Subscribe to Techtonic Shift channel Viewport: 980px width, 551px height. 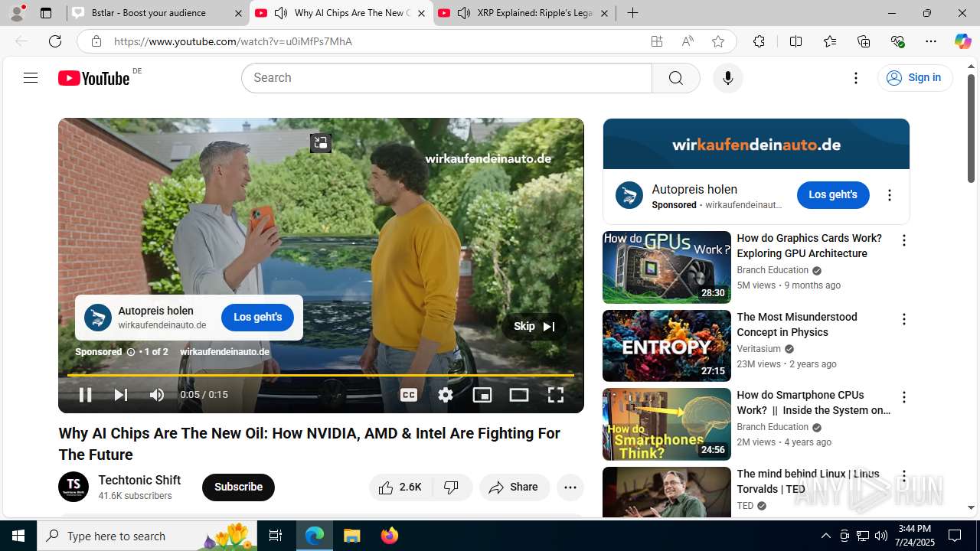(x=238, y=487)
